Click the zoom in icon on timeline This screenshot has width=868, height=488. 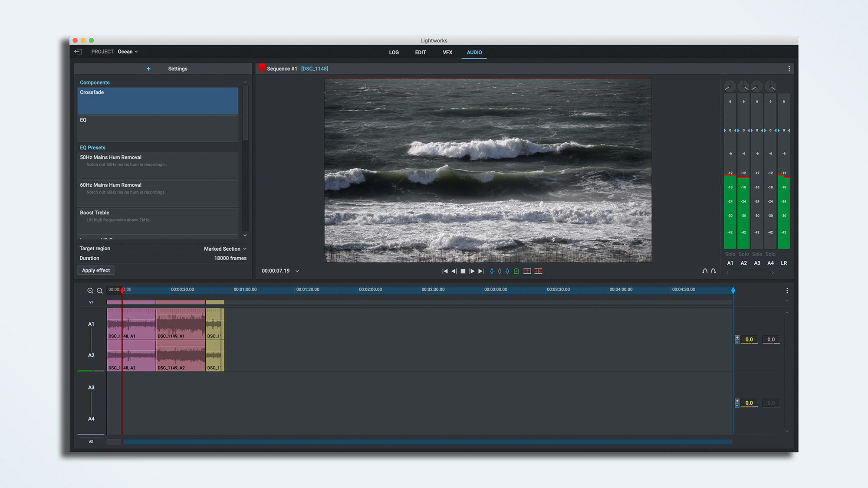(x=88, y=291)
